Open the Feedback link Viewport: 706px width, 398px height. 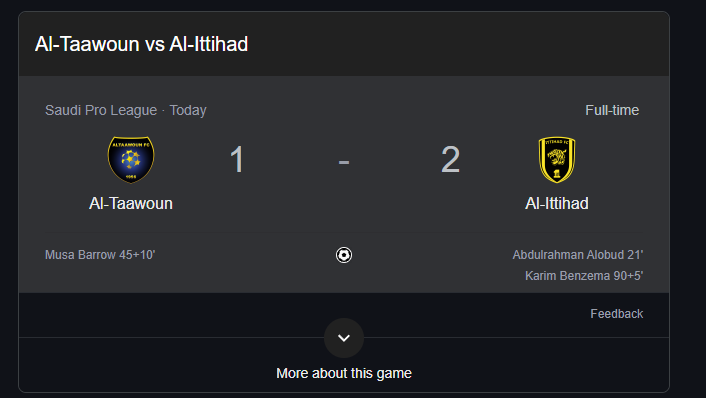[616, 314]
